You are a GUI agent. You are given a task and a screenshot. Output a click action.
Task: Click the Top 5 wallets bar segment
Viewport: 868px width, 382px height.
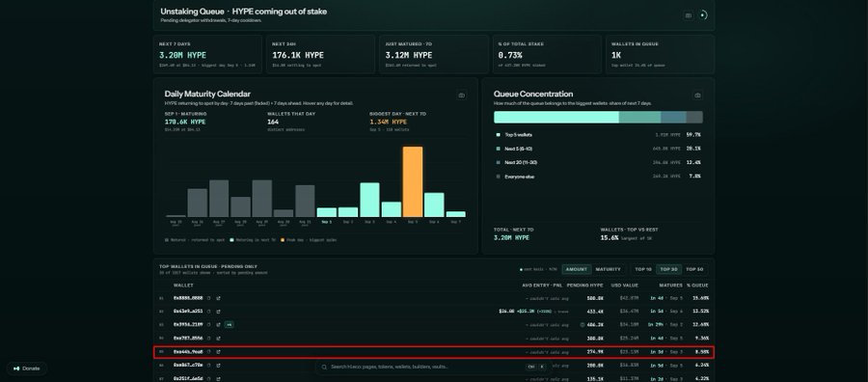556,117
